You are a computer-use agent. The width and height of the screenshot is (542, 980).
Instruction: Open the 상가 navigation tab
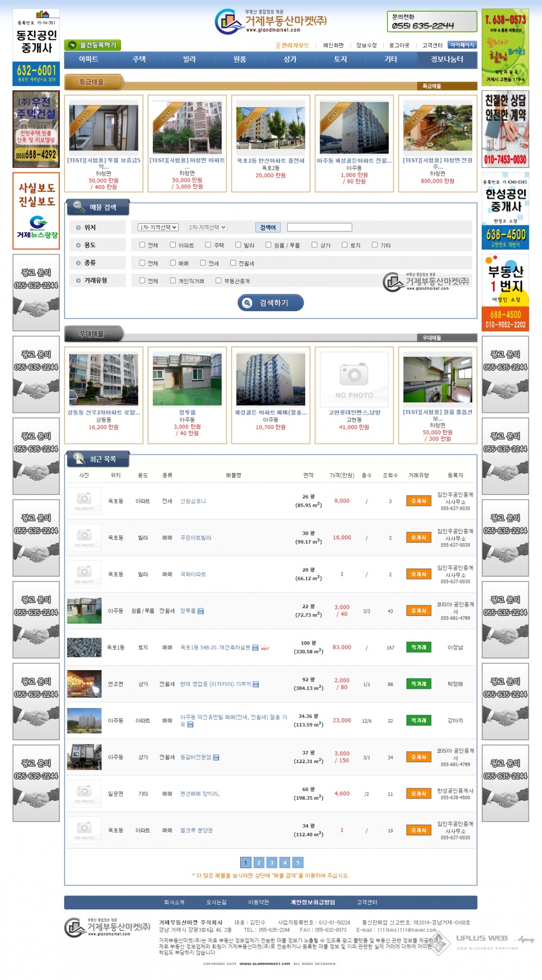coord(290,59)
